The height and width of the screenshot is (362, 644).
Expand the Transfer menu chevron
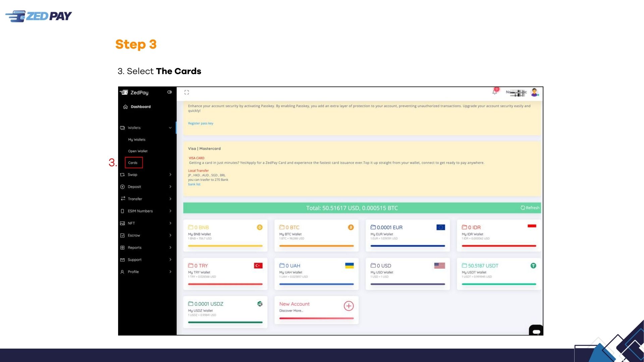click(170, 199)
